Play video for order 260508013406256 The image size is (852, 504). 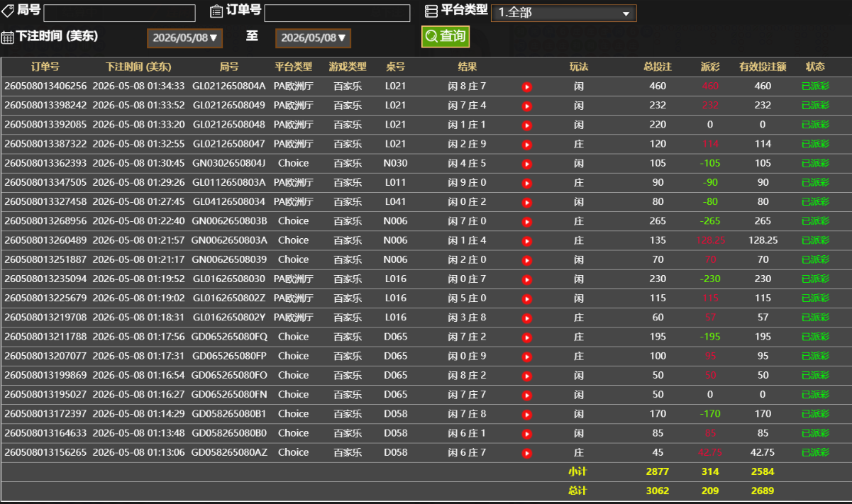[527, 86]
